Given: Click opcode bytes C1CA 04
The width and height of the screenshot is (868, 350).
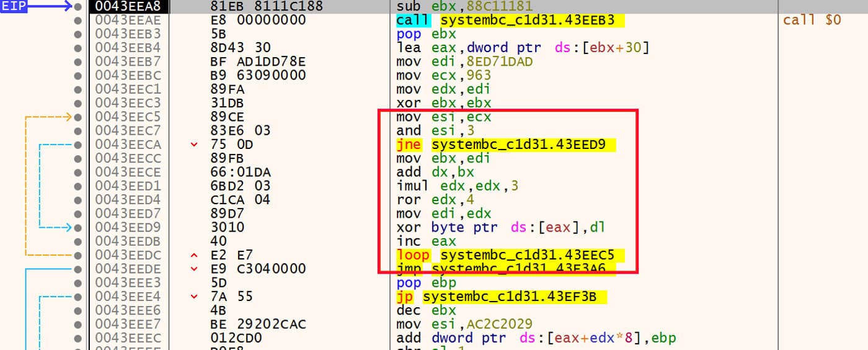Looking at the screenshot, I should 241,199.
